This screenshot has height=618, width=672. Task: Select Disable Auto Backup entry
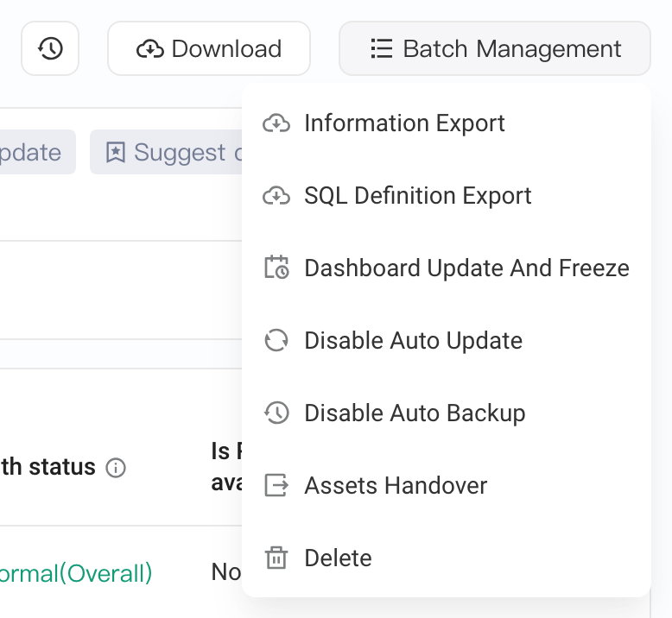point(447,413)
